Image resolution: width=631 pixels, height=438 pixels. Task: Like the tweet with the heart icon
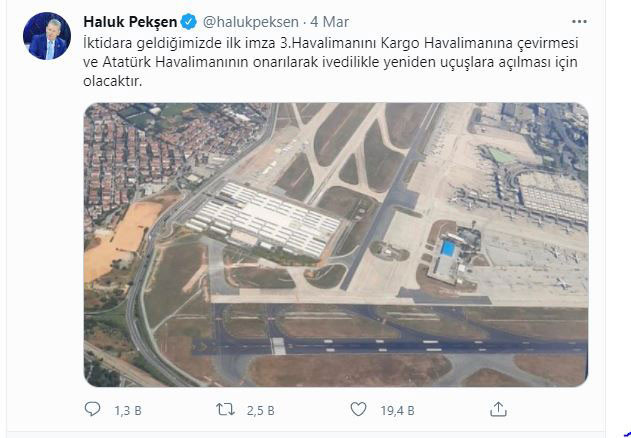click(x=358, y=409)
